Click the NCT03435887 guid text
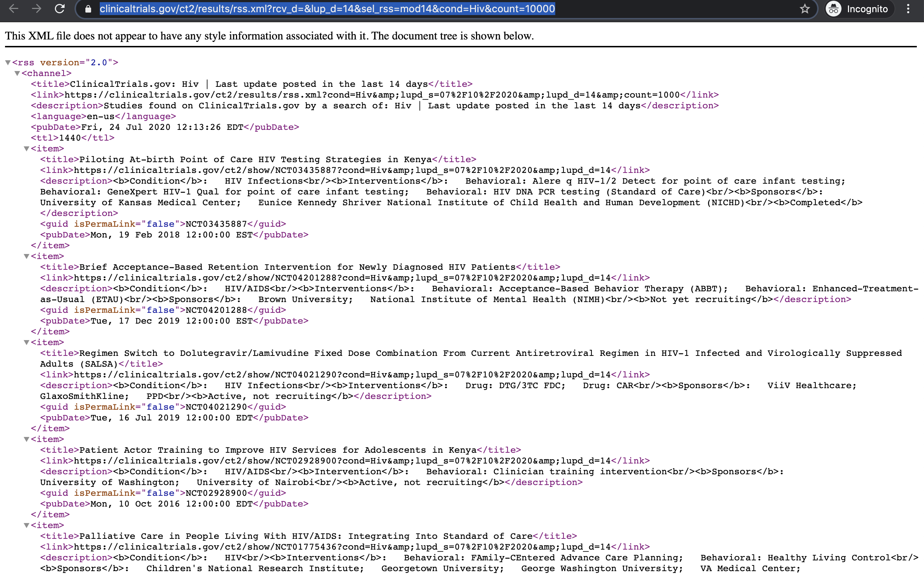The height and width of the screenshot is (574, 924). (216, 224)
